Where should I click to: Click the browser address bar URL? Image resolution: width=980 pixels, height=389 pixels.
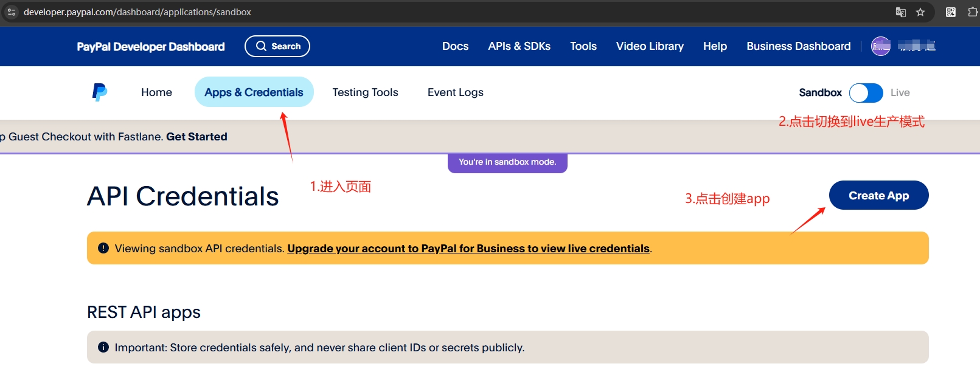click(137, 12)
